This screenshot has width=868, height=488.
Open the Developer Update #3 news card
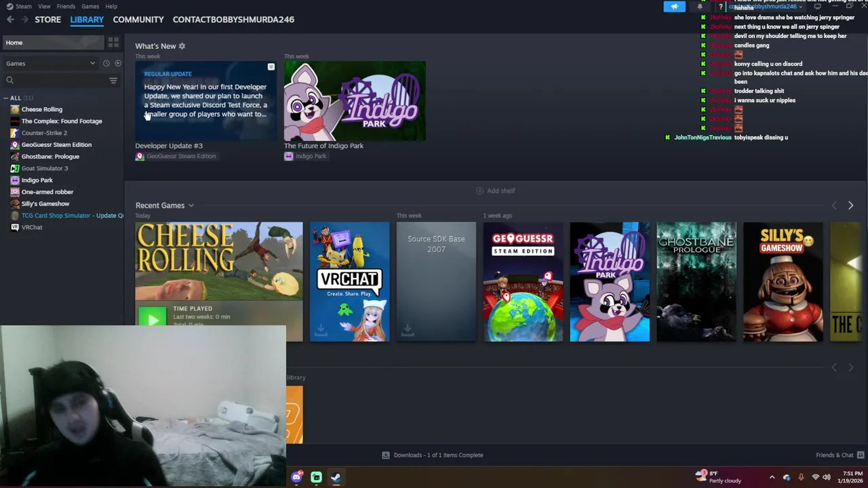pos(205,101)
